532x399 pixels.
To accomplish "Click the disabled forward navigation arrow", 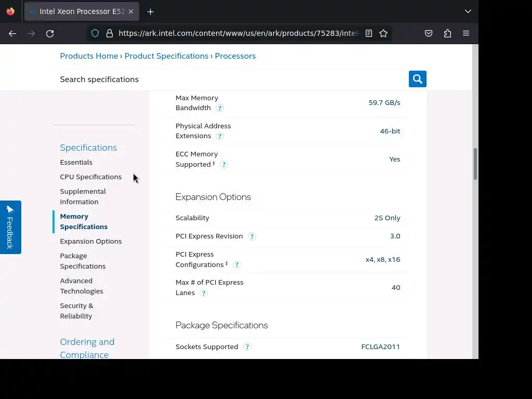I will tap(31, 34).
